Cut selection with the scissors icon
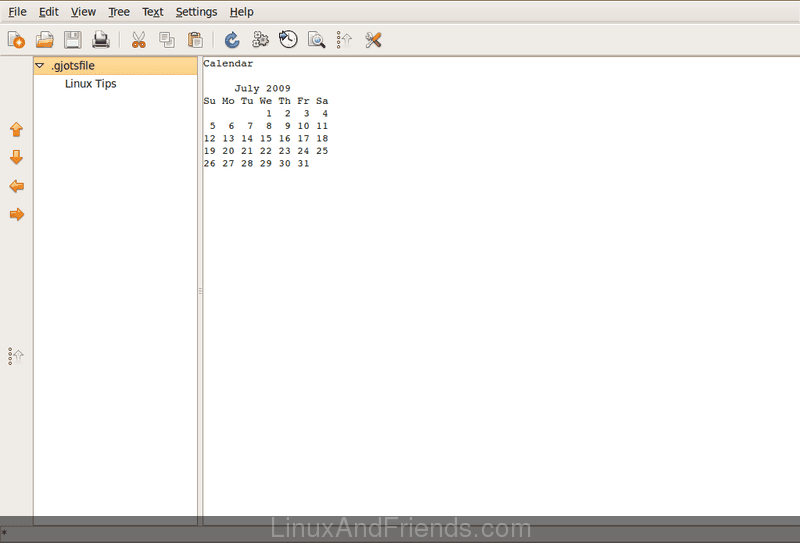The width and height of the screenshot is (800, 543). (138, 40)
